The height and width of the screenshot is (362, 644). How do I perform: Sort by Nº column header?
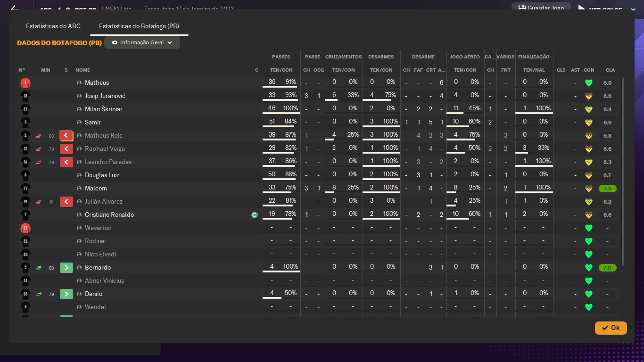tap(22, 70)
